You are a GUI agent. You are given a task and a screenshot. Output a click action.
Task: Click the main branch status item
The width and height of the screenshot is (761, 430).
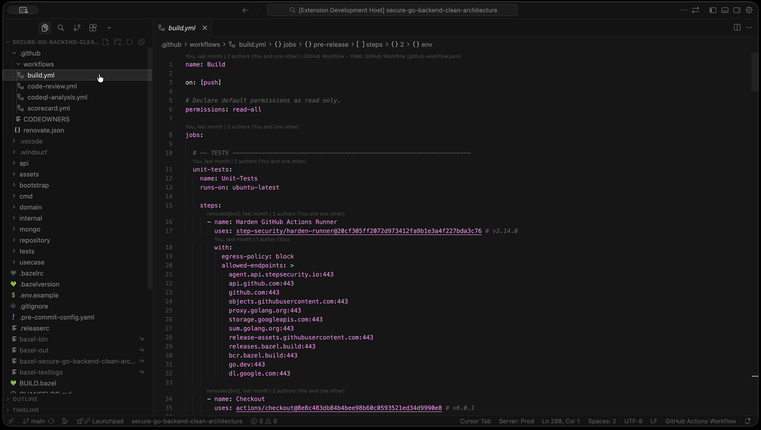33,421
